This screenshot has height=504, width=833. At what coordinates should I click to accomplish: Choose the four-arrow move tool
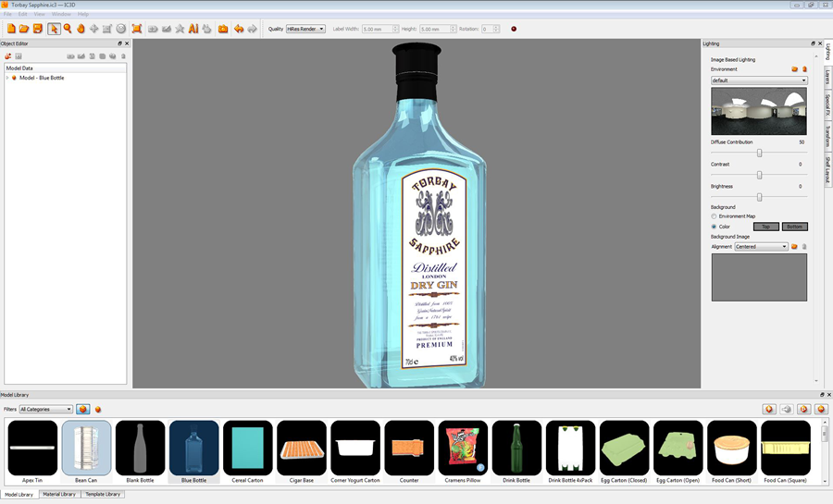click(x=94, y=29)
